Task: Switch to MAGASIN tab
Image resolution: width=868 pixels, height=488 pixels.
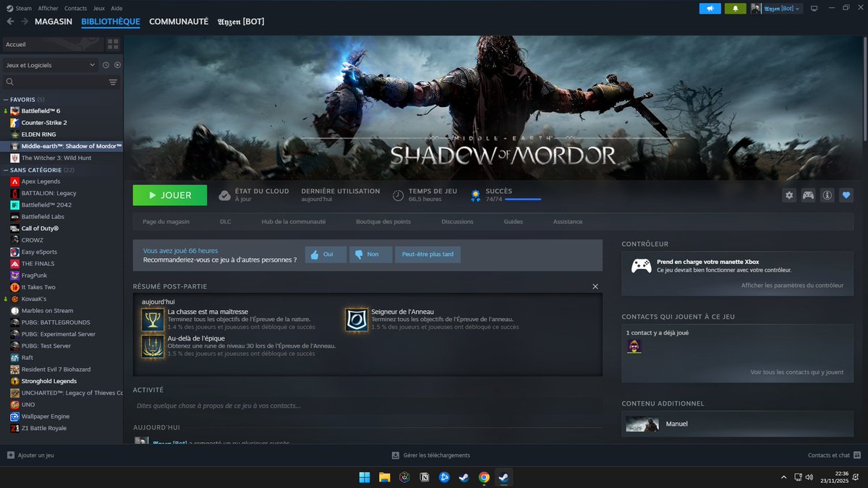Action: 54,22
